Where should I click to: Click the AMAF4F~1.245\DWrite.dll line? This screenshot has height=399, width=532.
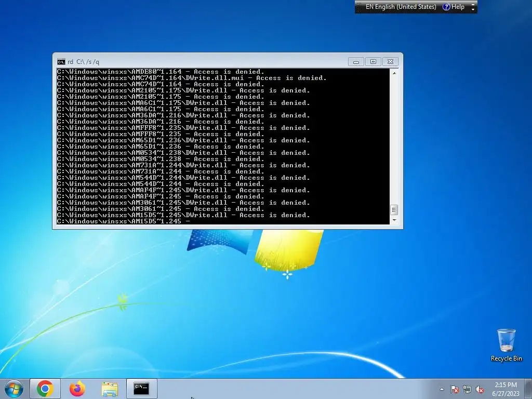183,190
